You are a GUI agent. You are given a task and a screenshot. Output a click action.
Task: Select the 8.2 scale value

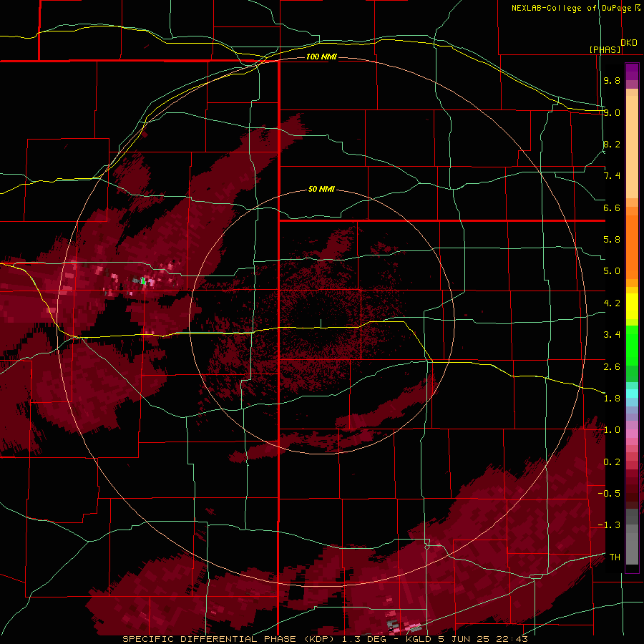click(612, 144)
